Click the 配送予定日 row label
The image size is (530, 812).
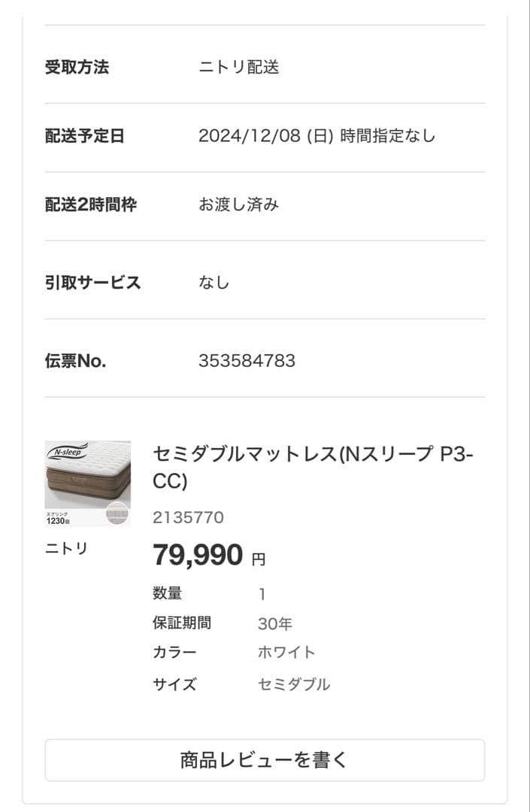[x=84, y=136]
